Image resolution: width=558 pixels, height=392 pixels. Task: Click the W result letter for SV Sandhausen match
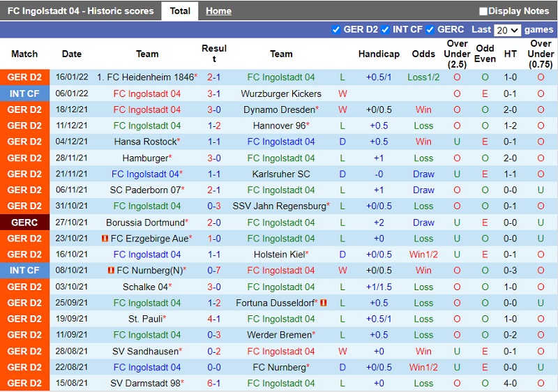pos(342,351)
